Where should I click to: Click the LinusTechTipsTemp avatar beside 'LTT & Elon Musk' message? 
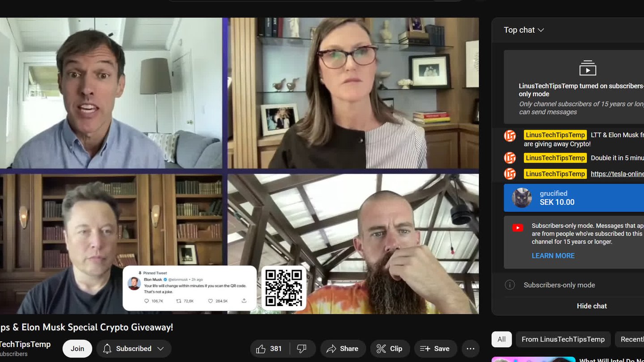[x=510, y=135]
